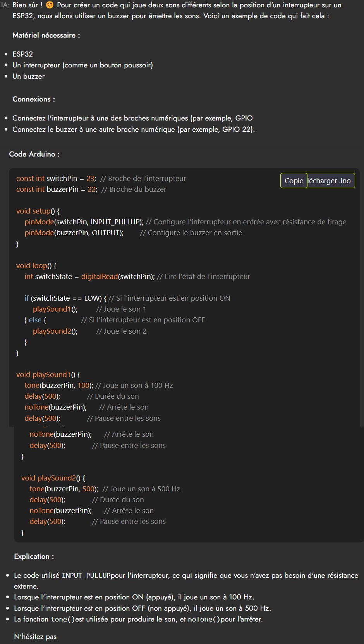Screen dimensions: 364x644
Task: Click the "Code Arduino :" heading
Action: 34,154
